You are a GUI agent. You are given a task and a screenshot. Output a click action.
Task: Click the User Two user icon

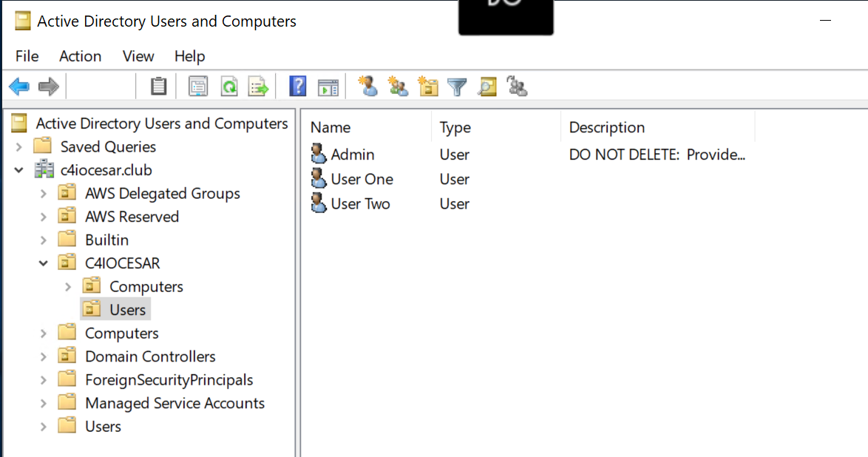319,203
